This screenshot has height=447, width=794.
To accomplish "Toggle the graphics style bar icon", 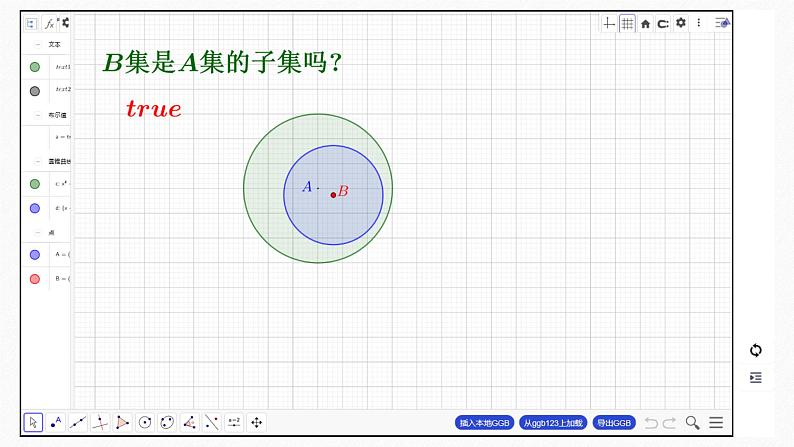I will point(722,23).
